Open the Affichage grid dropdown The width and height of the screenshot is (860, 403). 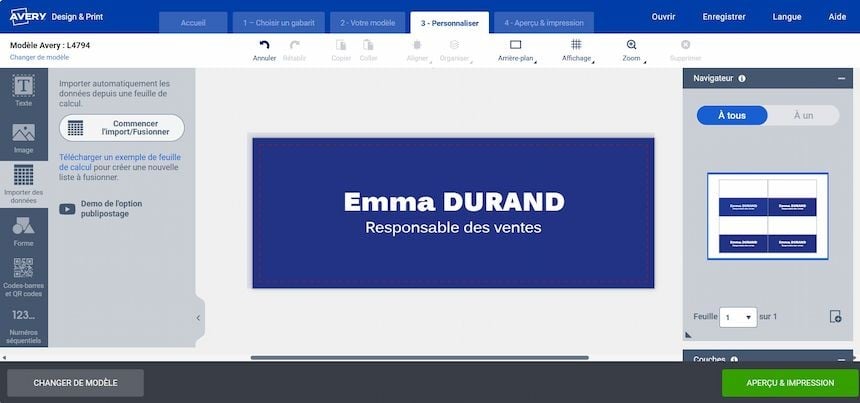577,50
